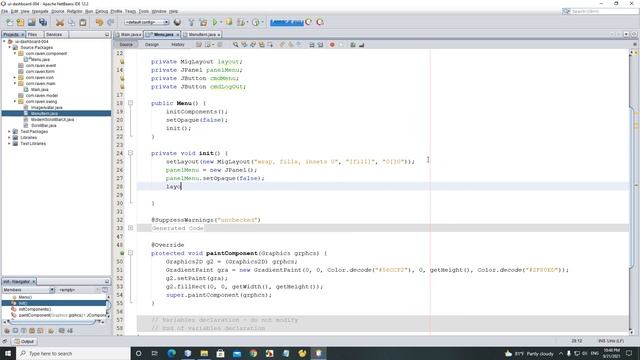Viewport: 640px width, 360px height.
Task: Toggle the last Navigator filter icon
Action: pos(70,331)
